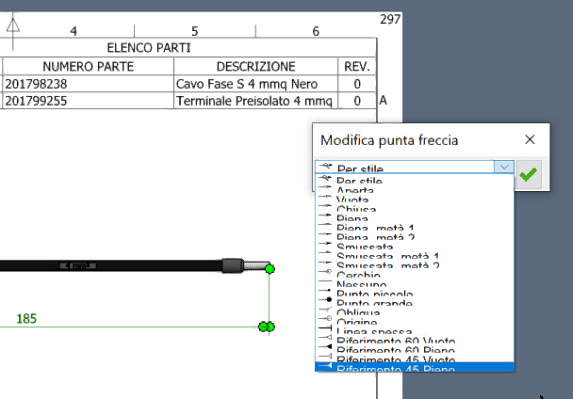
Task: Click part number 201798238 cell
Action: [x=88, y=84]
